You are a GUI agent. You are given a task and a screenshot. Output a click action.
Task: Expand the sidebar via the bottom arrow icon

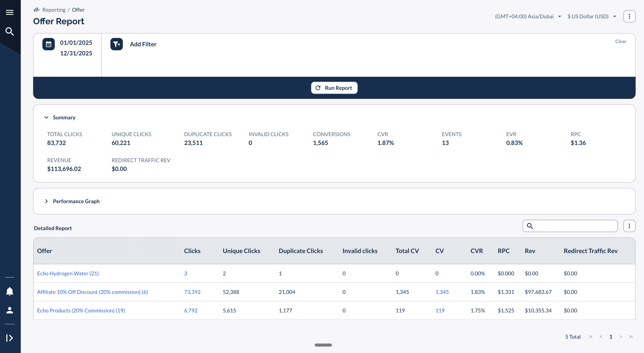coord(10,338)
